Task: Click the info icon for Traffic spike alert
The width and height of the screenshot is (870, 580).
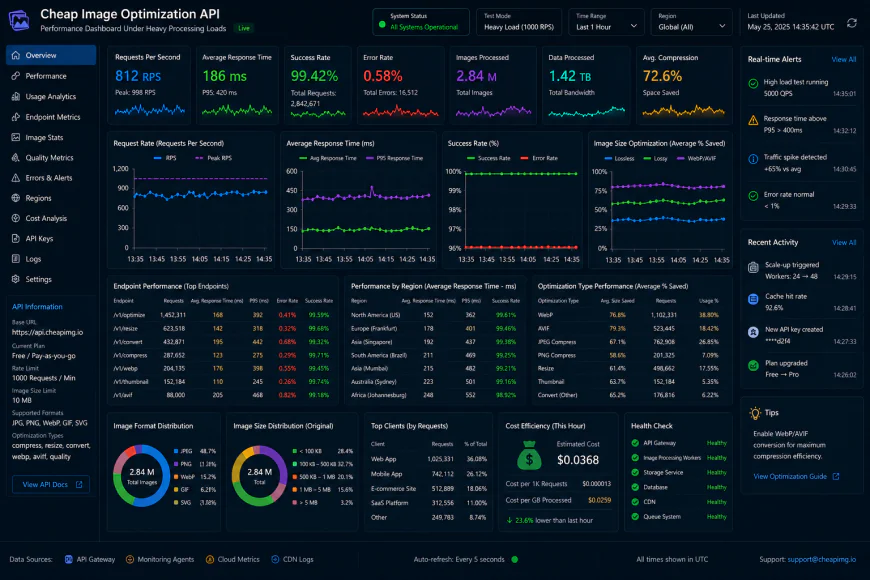Action: click(x=753, y=159)
